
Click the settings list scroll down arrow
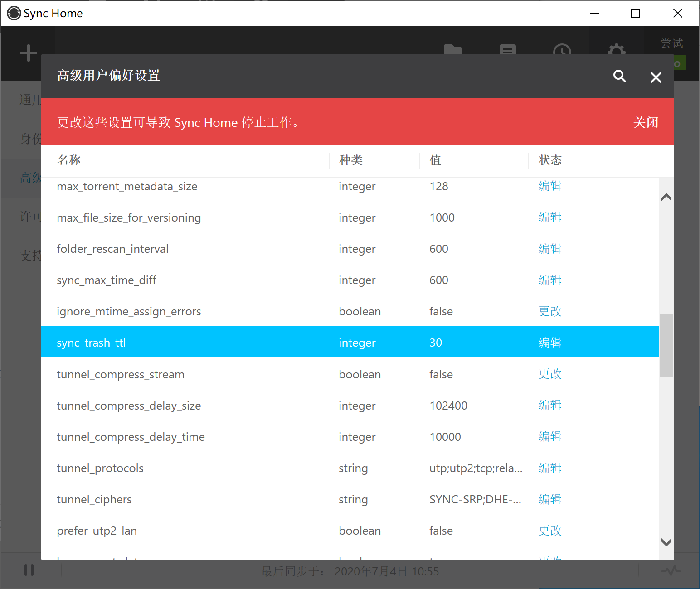666,542
